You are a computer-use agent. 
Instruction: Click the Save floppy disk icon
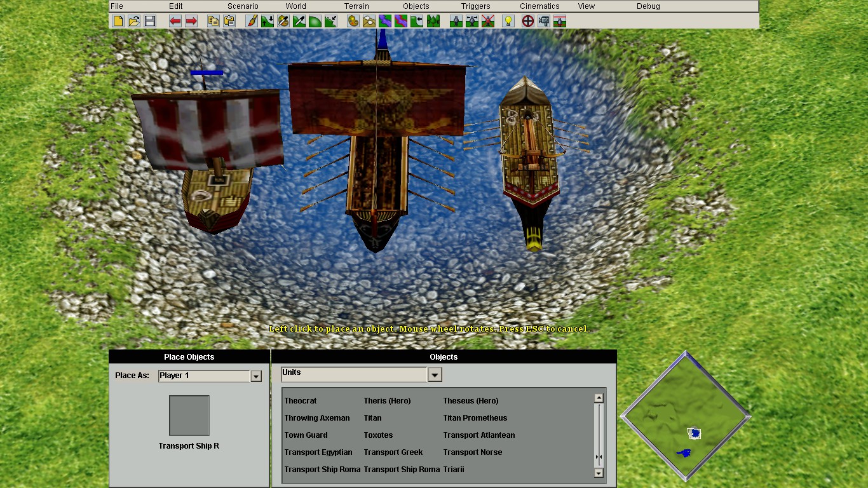[x=149, y=21]
